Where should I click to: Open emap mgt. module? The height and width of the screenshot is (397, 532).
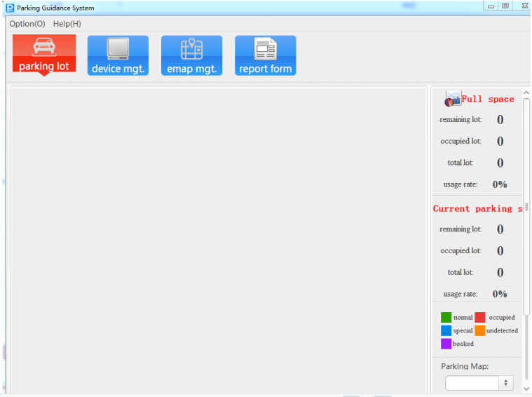pos(191,55)
